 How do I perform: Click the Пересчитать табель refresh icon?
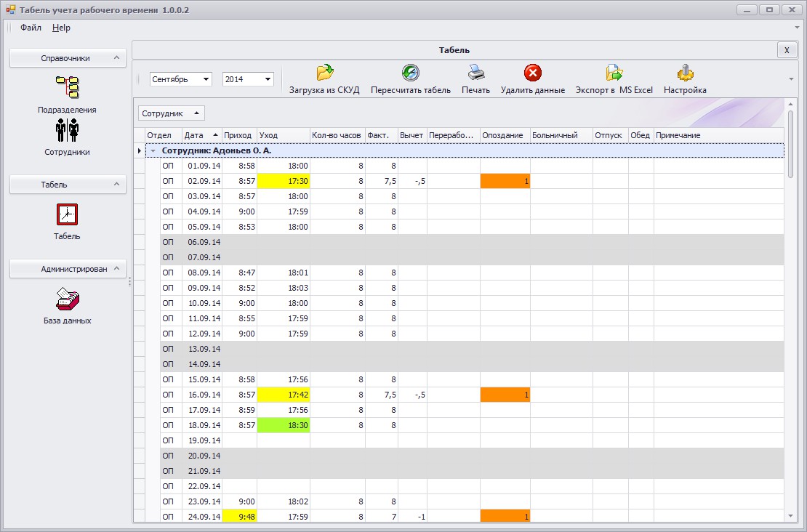411,73
